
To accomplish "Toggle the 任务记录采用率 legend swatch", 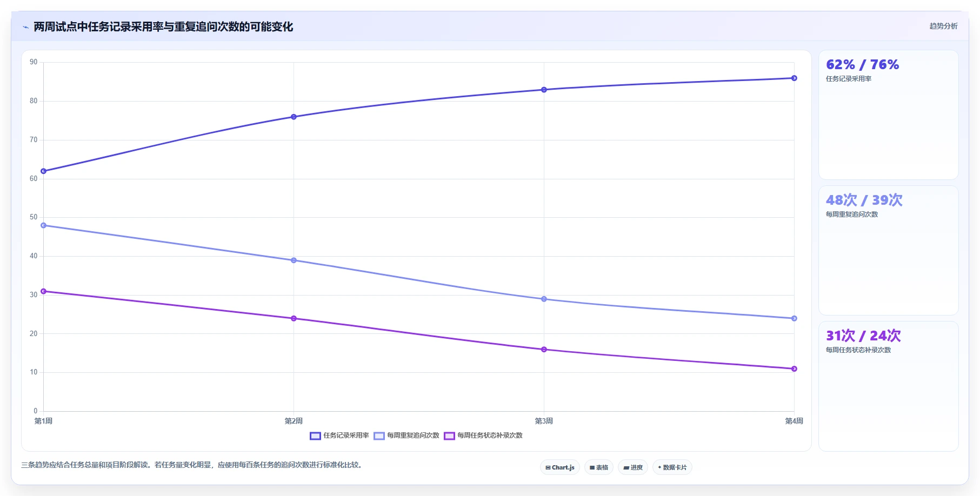I will (315, 436).
